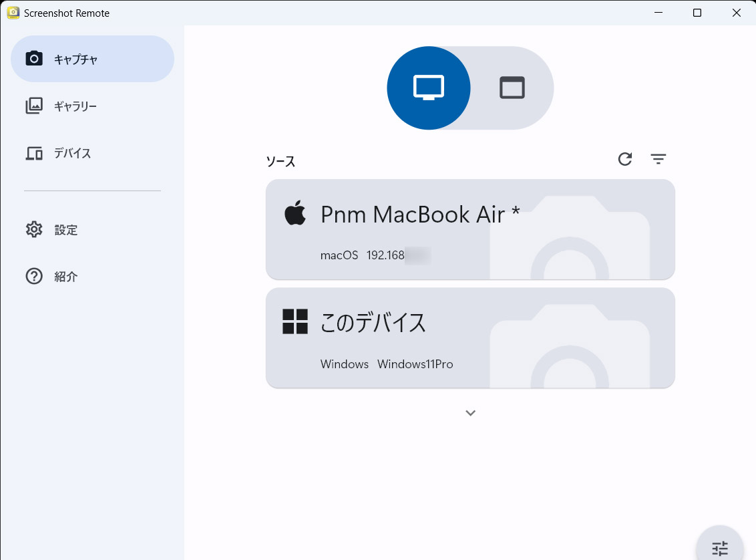Switch to window capture mode
The width and height of the screenshot is (756, 560).
512,88
